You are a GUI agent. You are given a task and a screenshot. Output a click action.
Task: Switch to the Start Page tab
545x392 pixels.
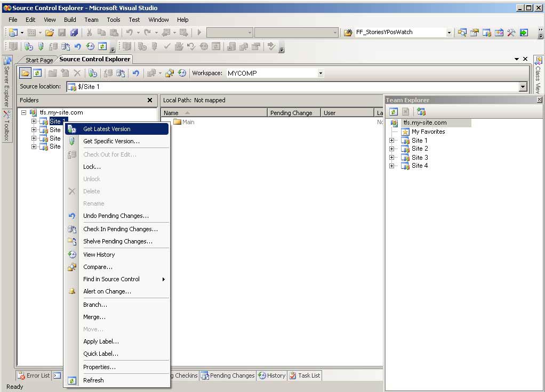(x=39, y=60)
